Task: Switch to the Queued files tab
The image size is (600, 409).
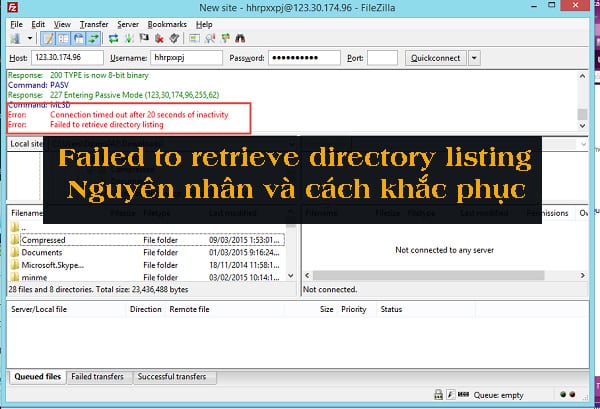Action: 38,377
